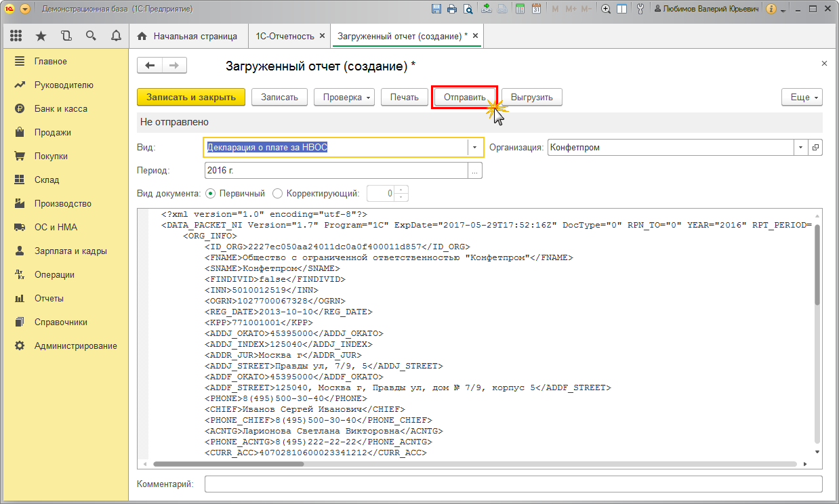This screenshot has width=839, height=504.
Task: Open the small arrow next to info icon
Action: click(783, 11)
